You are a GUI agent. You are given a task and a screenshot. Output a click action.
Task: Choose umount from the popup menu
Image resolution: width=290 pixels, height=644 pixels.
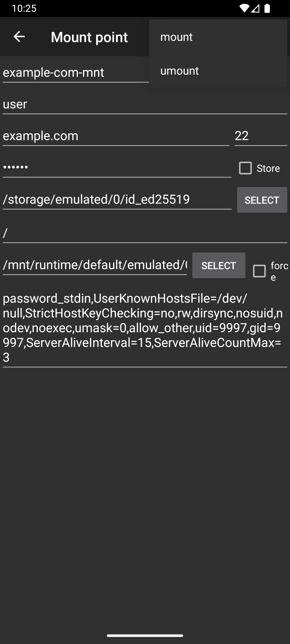[218, 71]
